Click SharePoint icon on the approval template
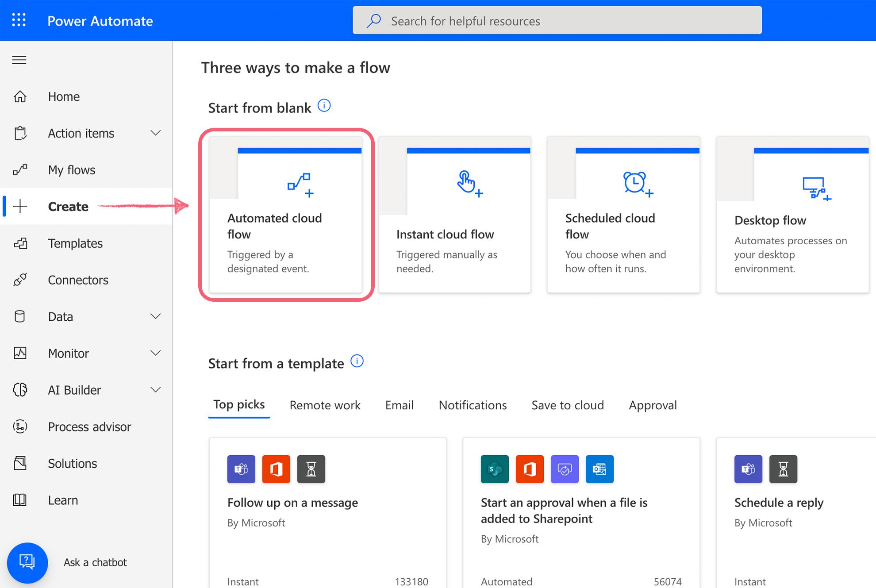Image resolution: width=876 pixels, height=588 pixels. pyautogui.click(x=495, y=469)
